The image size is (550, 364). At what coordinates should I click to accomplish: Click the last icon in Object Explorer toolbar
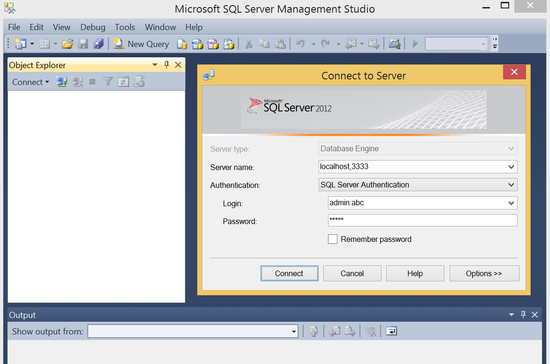point(139,82)
